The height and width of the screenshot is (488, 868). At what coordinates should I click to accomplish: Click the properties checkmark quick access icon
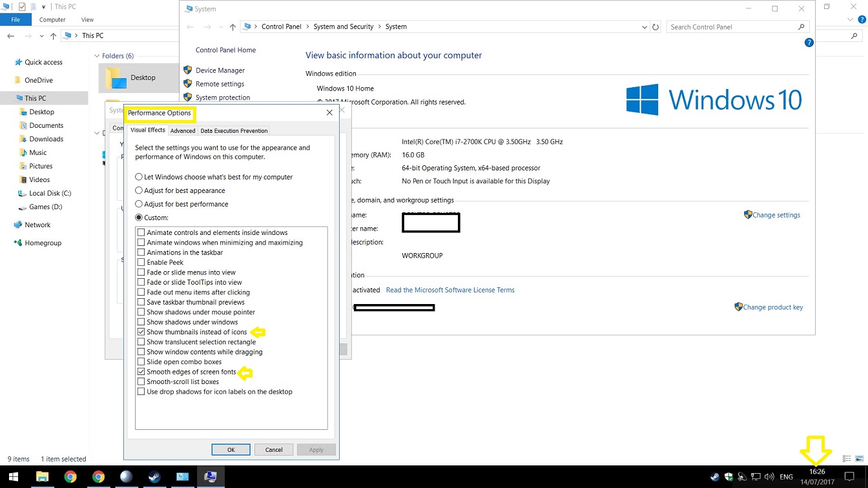tap(21, 6)
